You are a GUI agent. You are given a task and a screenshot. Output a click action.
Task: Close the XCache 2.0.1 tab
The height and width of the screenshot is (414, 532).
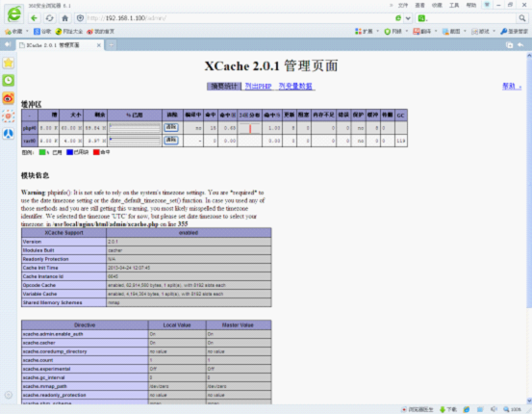tap(99, 45)
